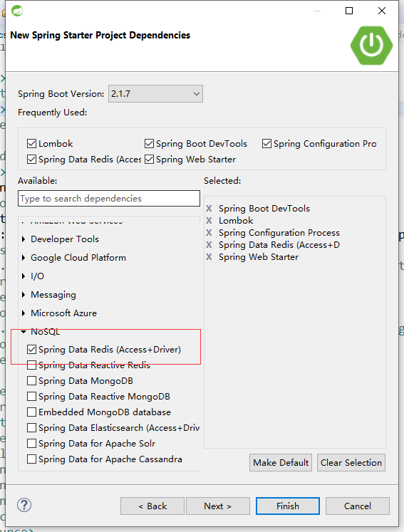Select Lombok text in Selected list
The image size is (404, 532).
click(x=236, y=221)
